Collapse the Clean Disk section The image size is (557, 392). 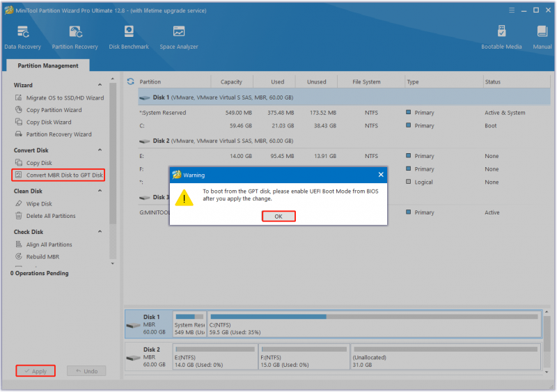(x=100, y=191)
